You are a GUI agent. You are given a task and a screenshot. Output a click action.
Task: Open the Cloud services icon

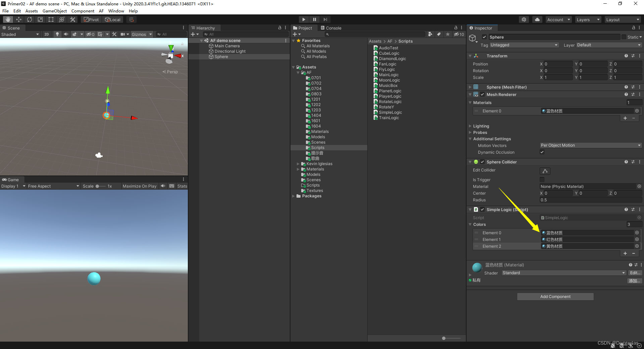[x=537, y=19]
